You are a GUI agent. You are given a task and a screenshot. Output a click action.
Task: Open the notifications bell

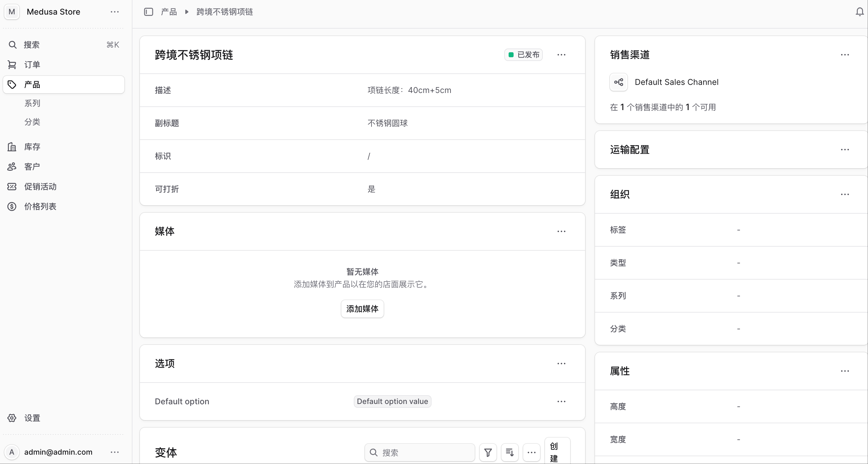point(860,12)
